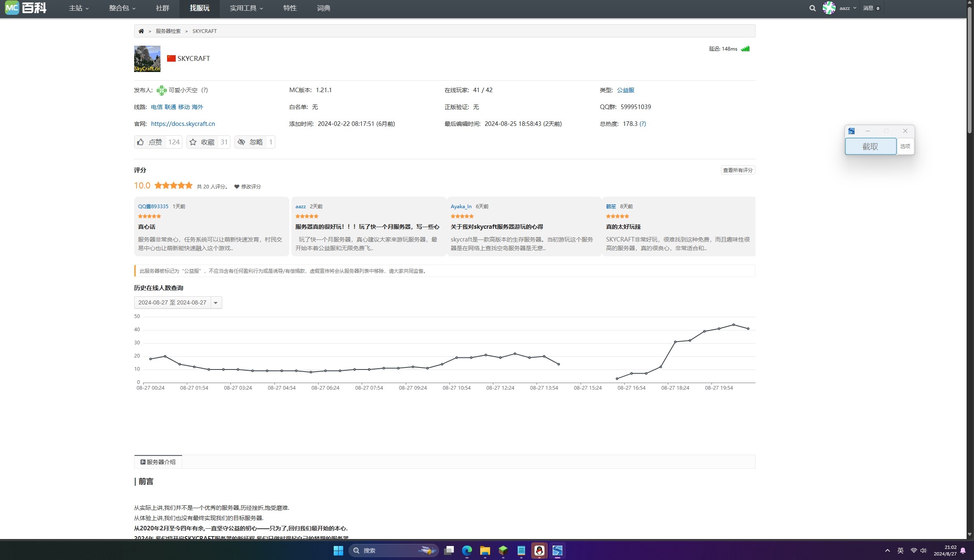Click the 截取 capture button in snip tool
Screen dimensions: 974x560
point(870,146)
